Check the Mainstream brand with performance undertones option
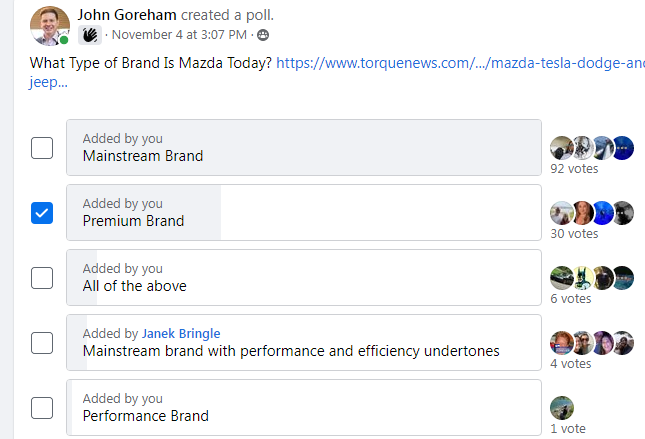Screen dimensions: 645x439 click(x=42, y=343)
